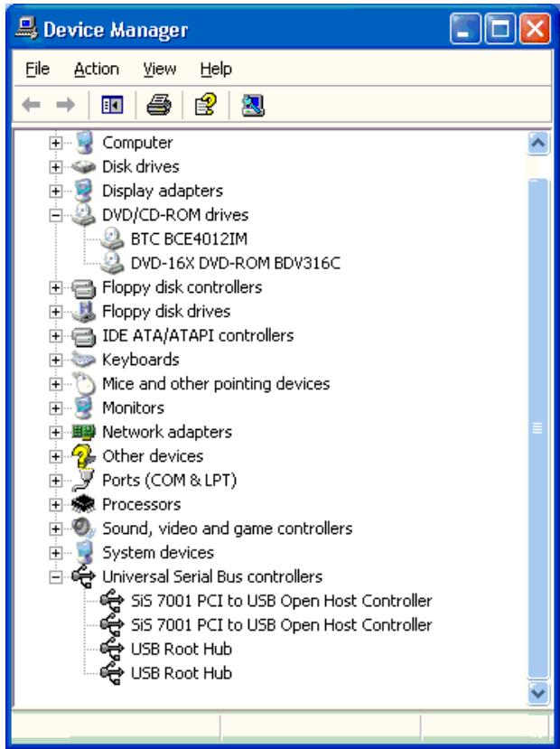Select the first SiS 7001 PCI to USB controller

pyautogui.click(x=281, y=601)
